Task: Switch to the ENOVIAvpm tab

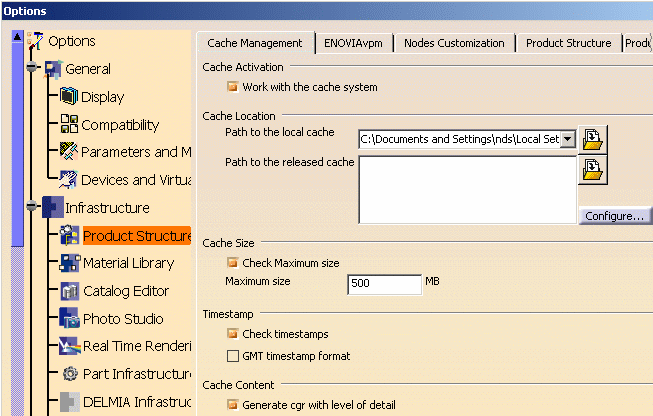Action: [354, 43]
